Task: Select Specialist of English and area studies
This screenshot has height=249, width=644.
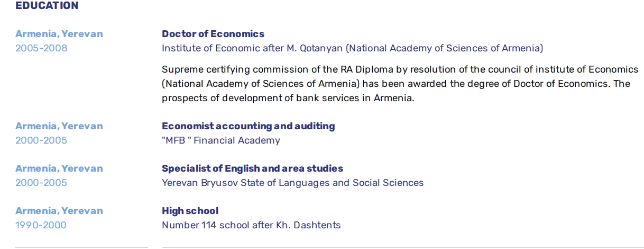Action: pyautogui.click(x=252, y=168)
